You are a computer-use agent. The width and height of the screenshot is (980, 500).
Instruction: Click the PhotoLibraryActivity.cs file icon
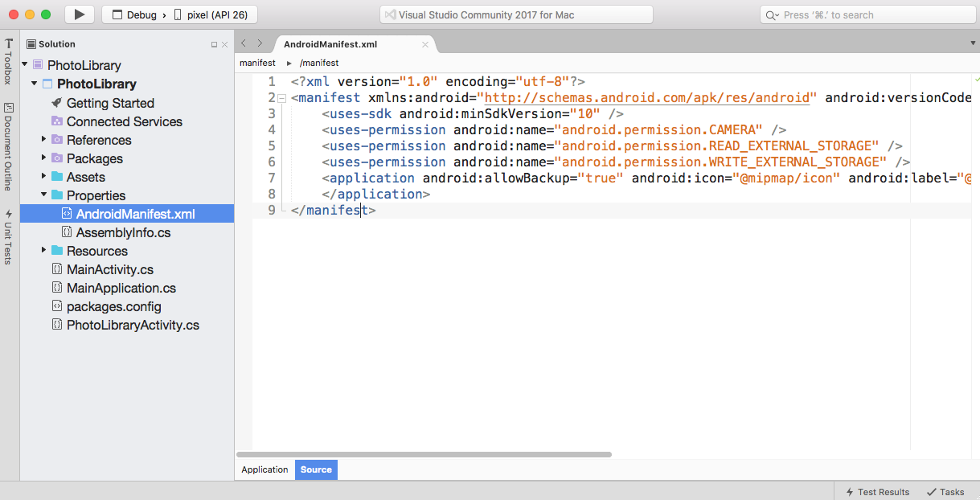[x=56, y=325]
